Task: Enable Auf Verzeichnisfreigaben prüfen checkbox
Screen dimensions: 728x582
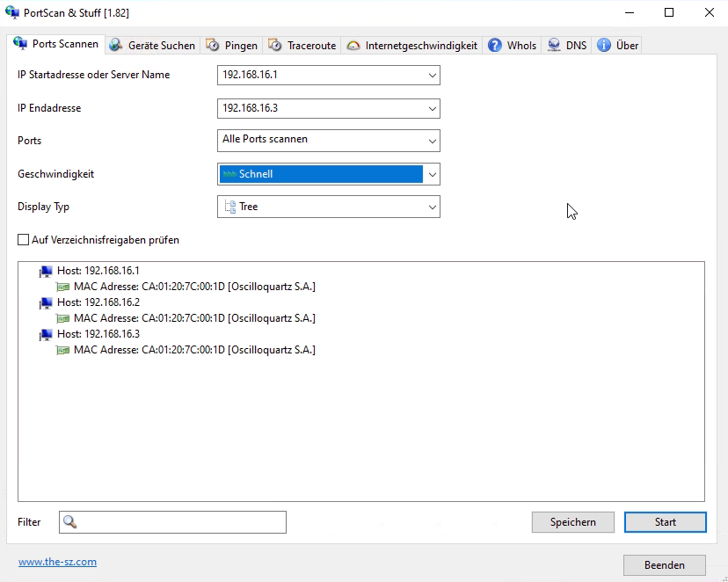Action: pos(24,240)
